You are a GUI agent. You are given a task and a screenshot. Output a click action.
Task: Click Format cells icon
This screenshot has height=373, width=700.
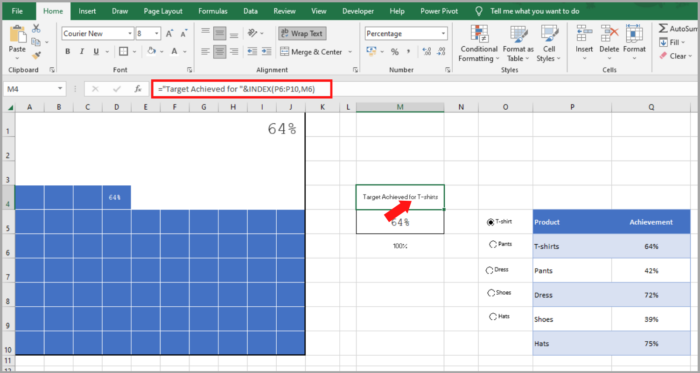634,34
